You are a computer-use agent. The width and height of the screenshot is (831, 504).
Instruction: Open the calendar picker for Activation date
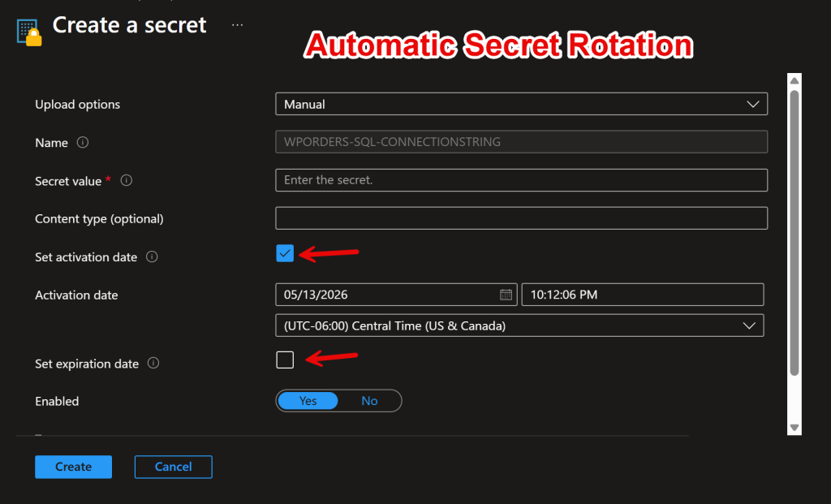(506, 295)
